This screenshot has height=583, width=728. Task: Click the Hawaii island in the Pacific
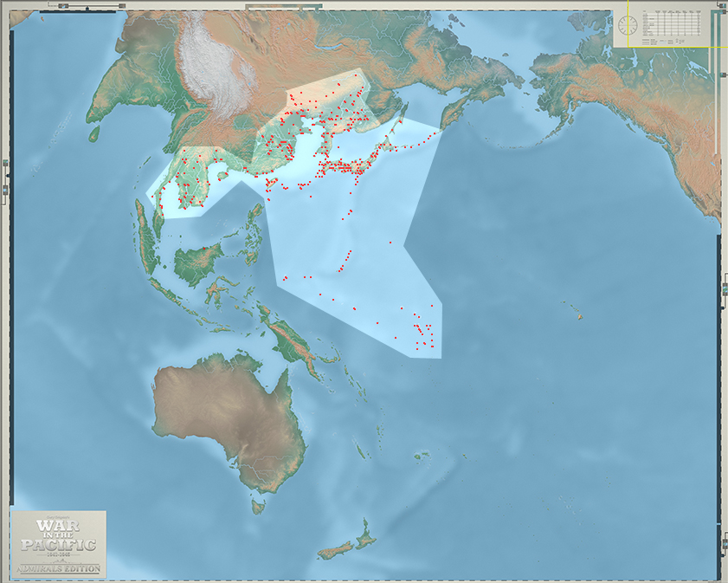[x=580, y=317]
